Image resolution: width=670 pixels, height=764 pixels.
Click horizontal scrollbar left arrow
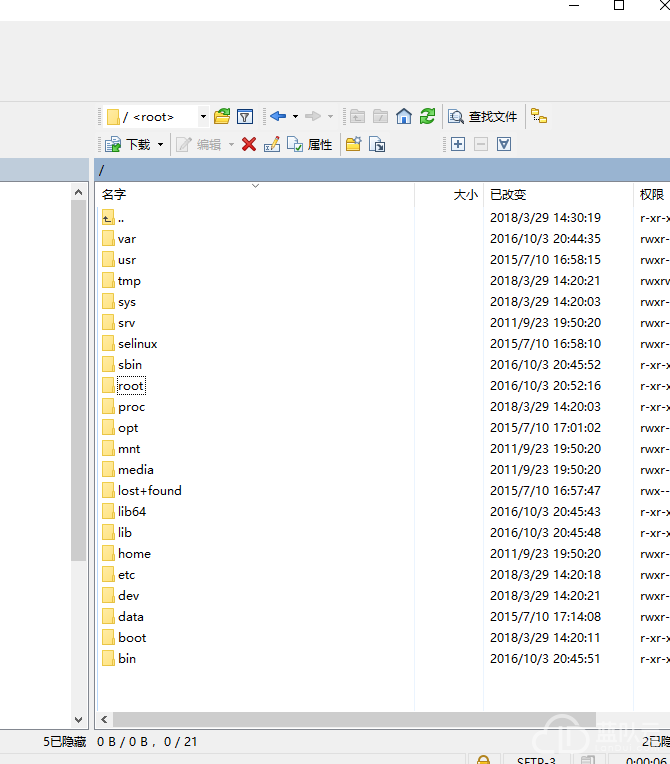104,719
